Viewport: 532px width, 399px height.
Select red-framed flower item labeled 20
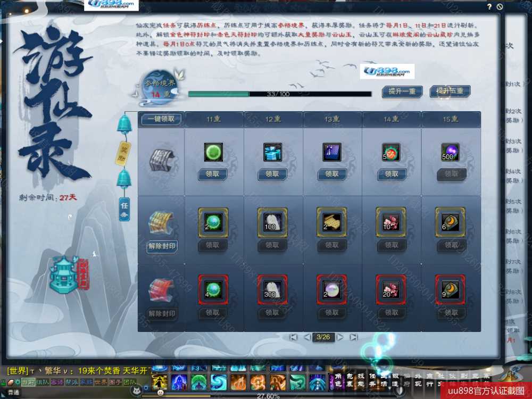tap(391, 290)
